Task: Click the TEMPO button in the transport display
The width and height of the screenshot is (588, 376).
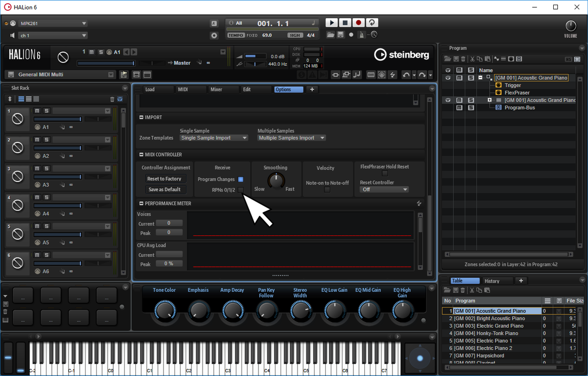Action: click(x=236, y=35)
